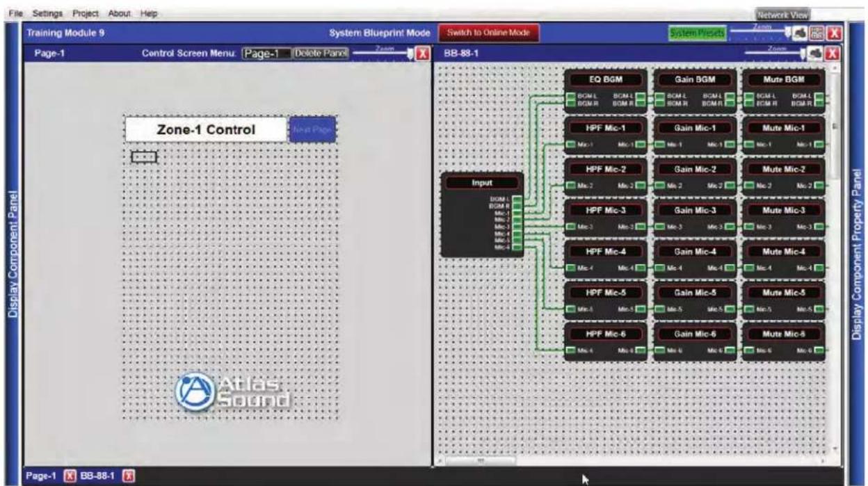
Task: Select the Input block
Action: (482, 215)
